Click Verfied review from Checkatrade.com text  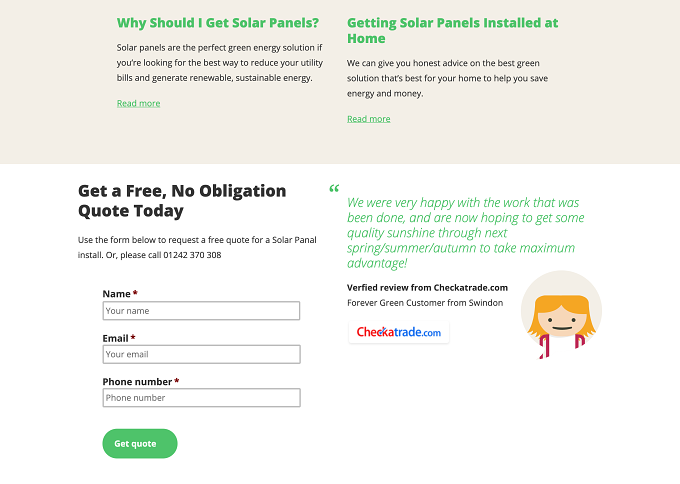point(427,288)
